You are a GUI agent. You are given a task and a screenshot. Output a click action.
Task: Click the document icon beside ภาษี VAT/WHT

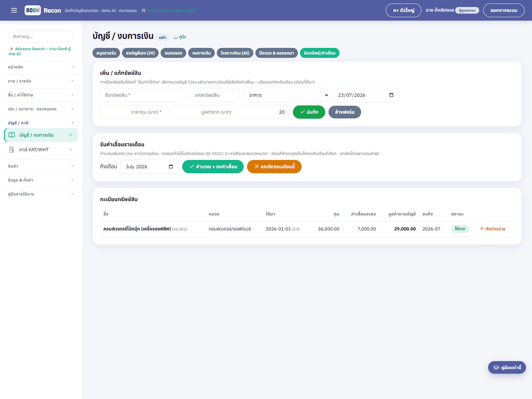click(x=11, y=150)
